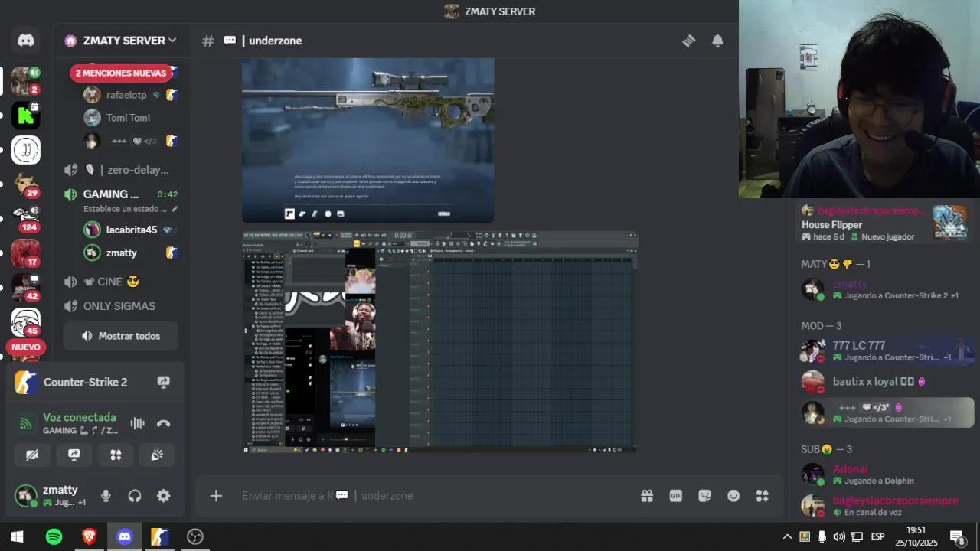
Task: Jump to 2 MENCIONES NUEVAS
Action: point(121,73)
